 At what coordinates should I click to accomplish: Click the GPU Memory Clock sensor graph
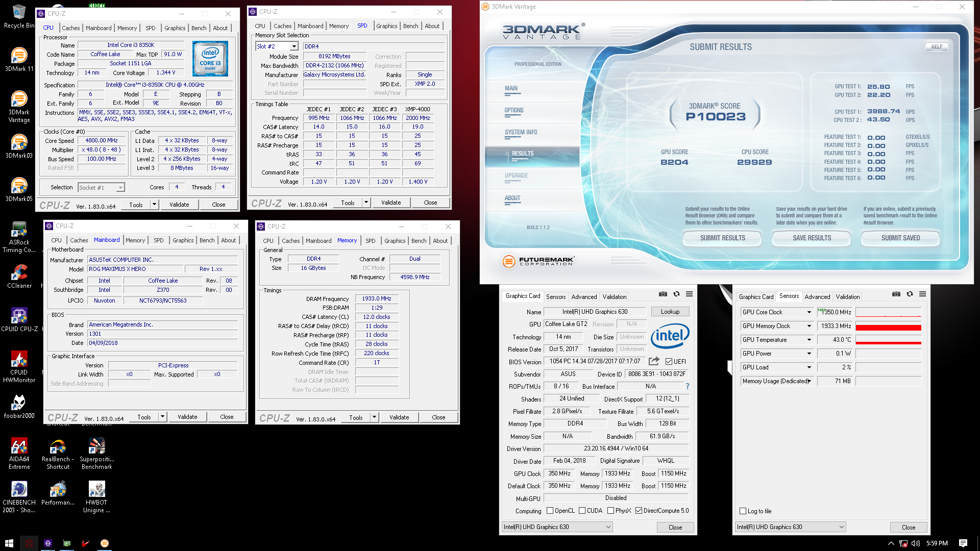[888, 326]
